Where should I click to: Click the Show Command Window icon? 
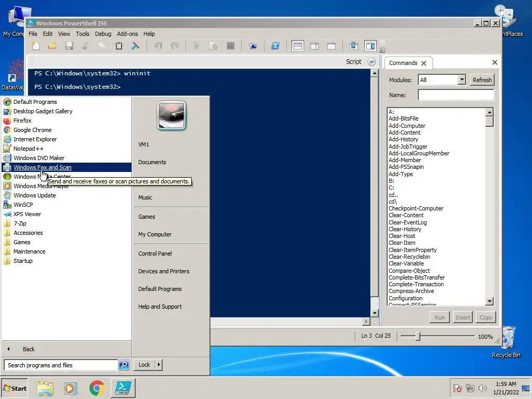(x=354, y=46)
